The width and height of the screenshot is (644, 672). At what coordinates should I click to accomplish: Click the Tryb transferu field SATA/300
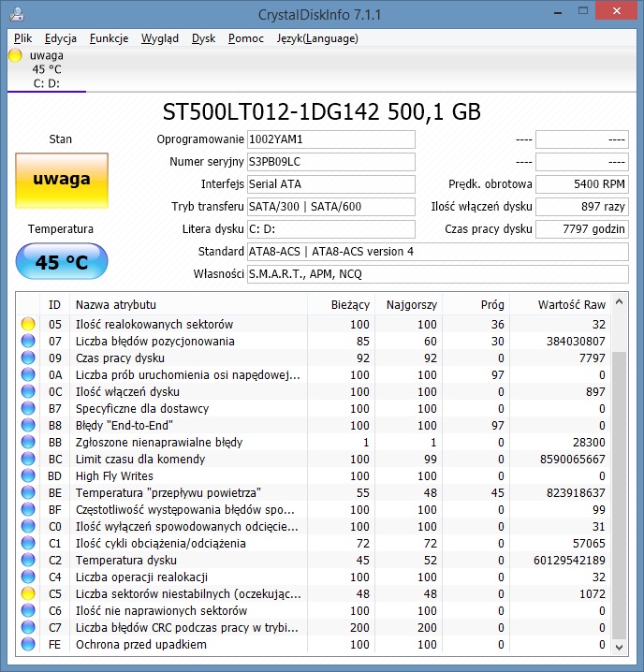331,207
